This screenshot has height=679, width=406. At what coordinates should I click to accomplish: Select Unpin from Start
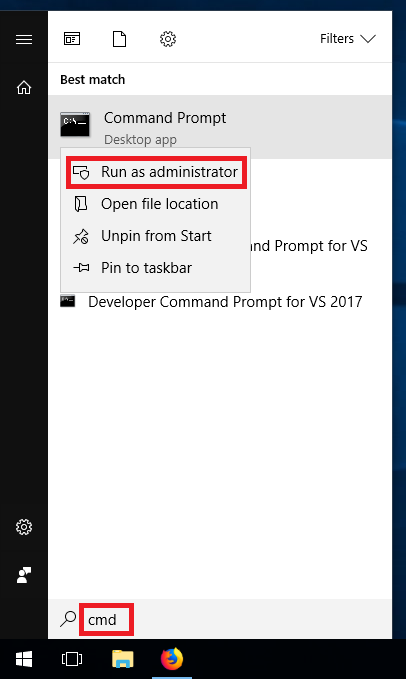click(x=156, y=236)
